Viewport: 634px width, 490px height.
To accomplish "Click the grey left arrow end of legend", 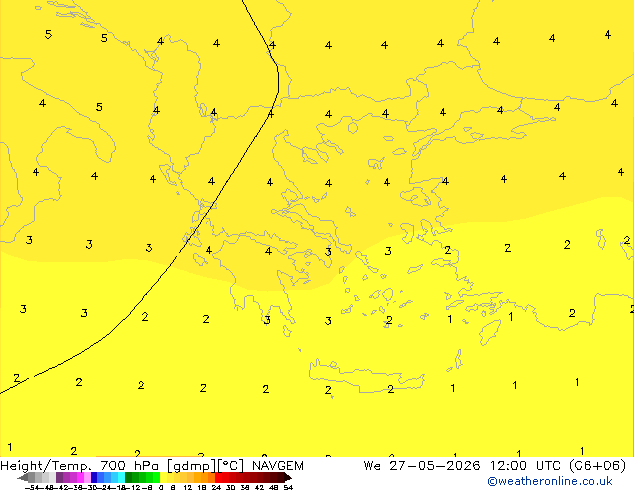I will point(23,478).
